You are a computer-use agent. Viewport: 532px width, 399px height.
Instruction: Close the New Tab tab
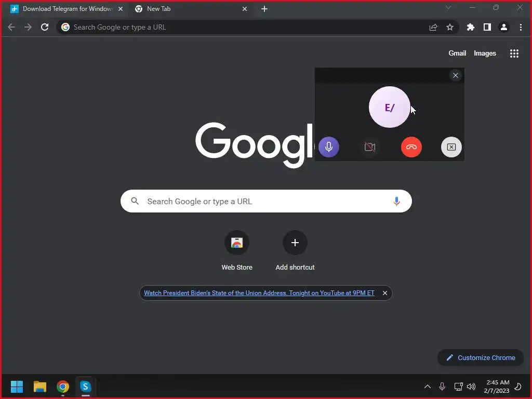click(245, 9)
